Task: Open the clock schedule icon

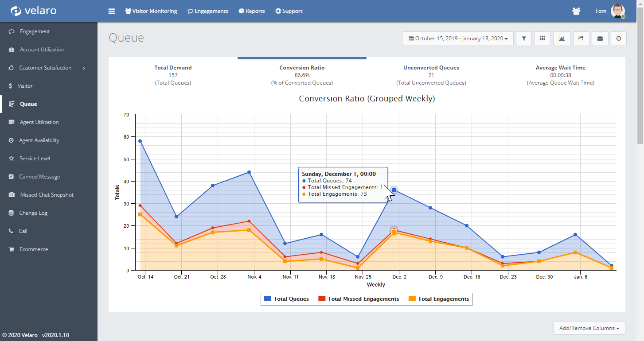Action: 619,39
